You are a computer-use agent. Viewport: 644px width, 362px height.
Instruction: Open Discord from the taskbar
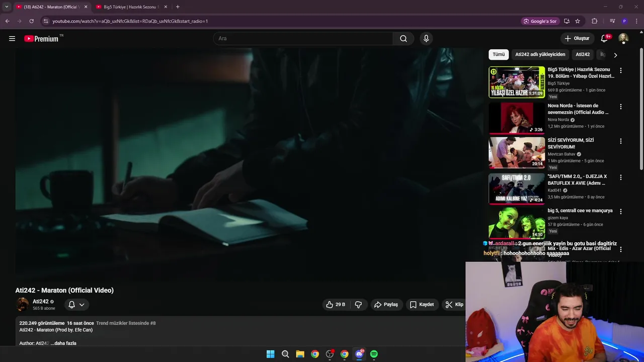coord(359,354)
